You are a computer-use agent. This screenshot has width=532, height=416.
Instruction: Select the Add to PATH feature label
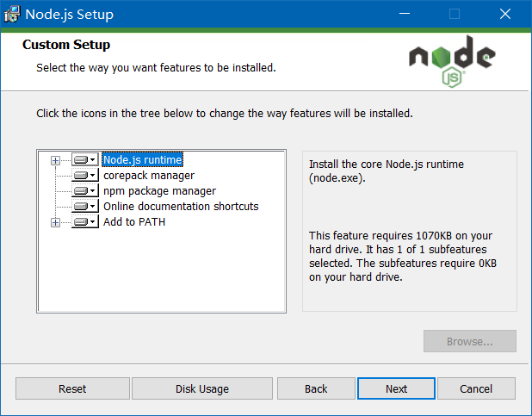(x=134, y=221)
